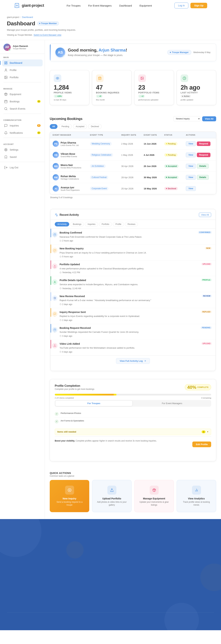Open For Event Managers in top navigation
Image resolution: width=221 pixels, height=644 pixels.
click(x=100, y=6)
